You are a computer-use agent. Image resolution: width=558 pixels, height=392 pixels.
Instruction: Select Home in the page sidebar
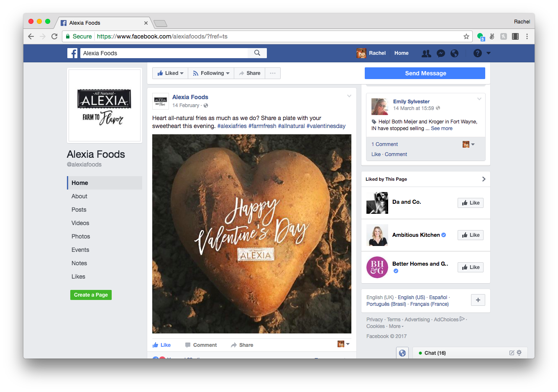105,183
